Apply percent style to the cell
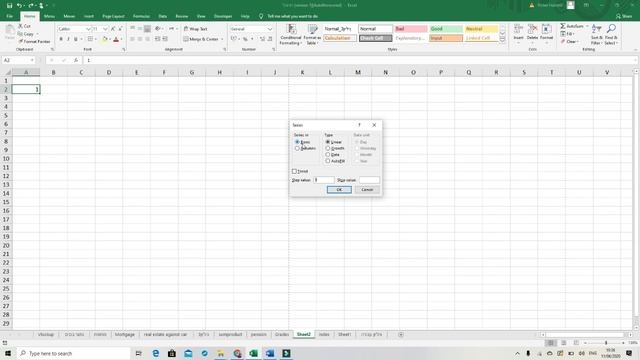 (x=245, y=39)
